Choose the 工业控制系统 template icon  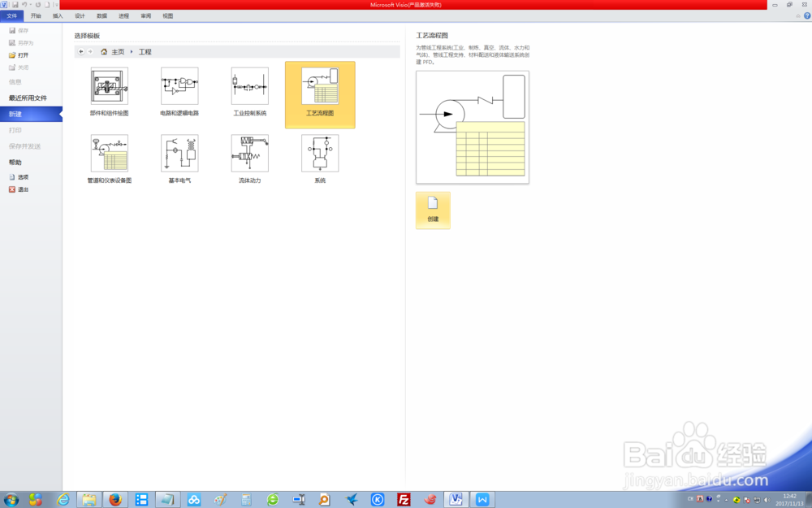click(x=249, y=85)
